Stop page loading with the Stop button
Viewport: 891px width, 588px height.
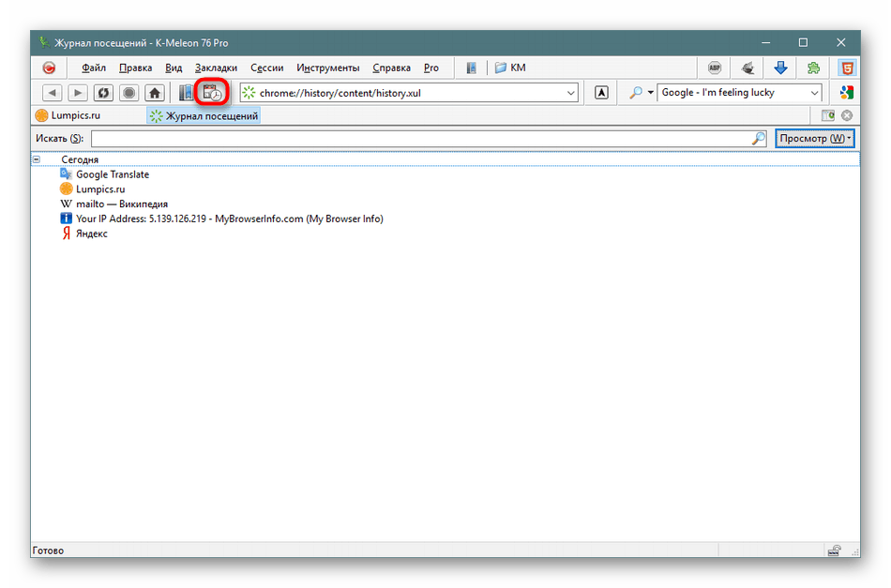[x=129, y=93]
